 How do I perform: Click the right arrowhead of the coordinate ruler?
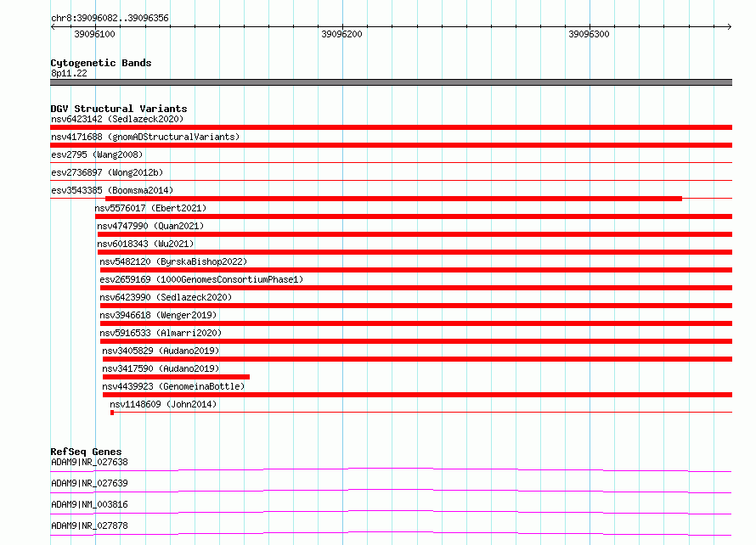(x=730, y=26)
